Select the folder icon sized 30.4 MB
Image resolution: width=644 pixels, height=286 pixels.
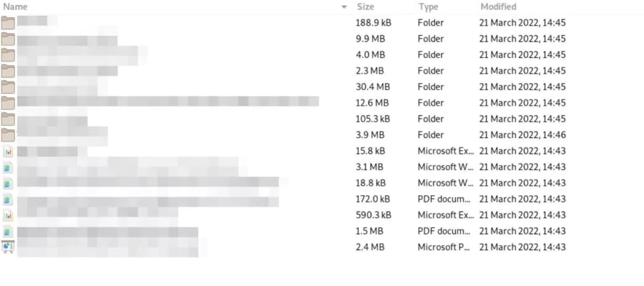coord(8,87)
